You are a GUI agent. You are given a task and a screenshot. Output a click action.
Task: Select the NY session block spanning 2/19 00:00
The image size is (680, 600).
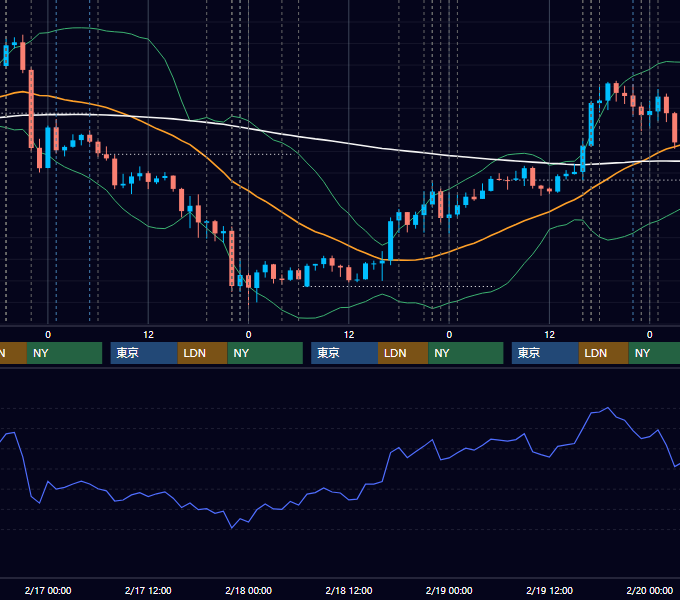tap(466, 353)
